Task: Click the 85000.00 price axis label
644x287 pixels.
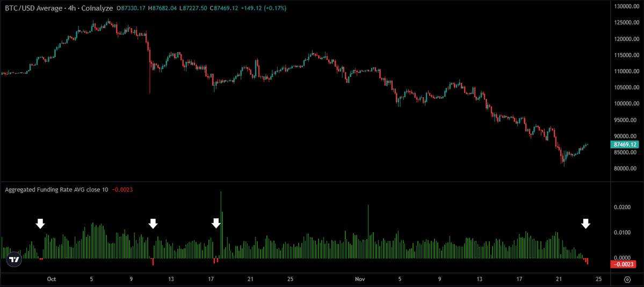Action: [626, 153]
